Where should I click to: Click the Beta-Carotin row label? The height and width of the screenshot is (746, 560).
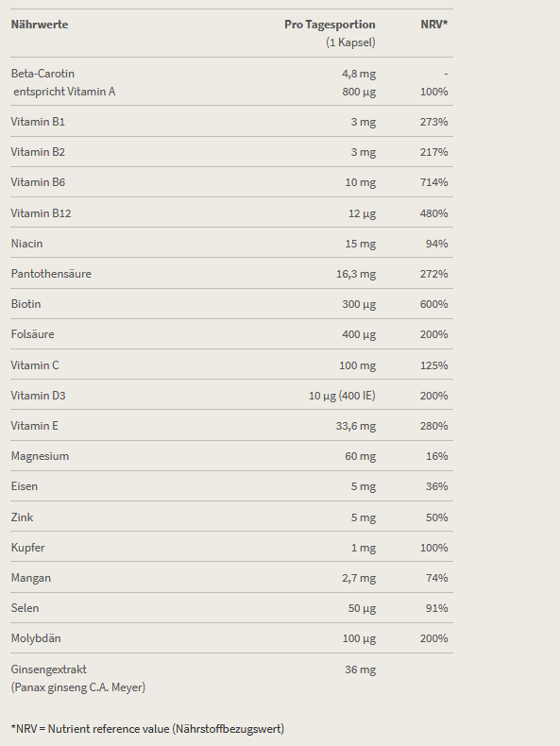coord(42,74)
